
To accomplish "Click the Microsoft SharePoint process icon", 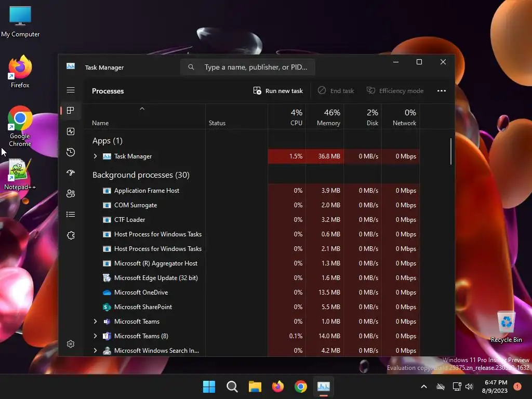I will tap(107, 307).
